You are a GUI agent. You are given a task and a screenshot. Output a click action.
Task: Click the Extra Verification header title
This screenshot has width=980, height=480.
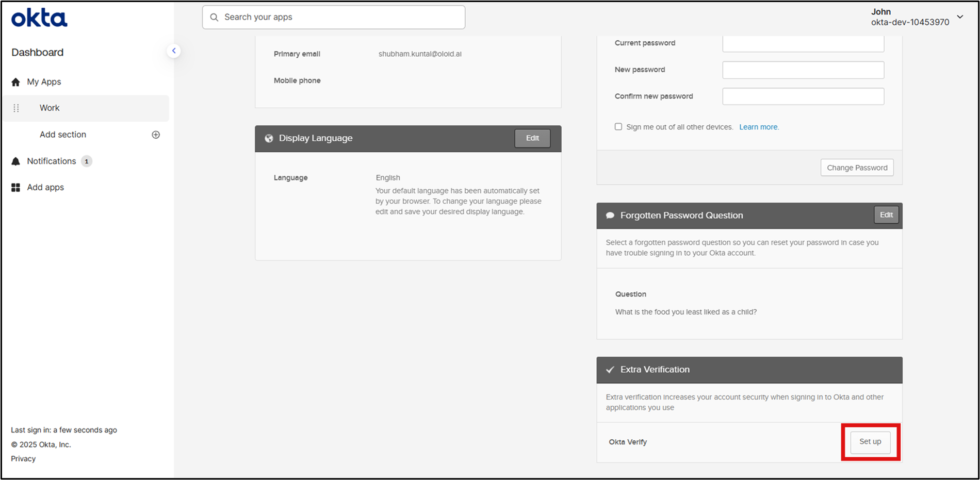pos(655,370)
